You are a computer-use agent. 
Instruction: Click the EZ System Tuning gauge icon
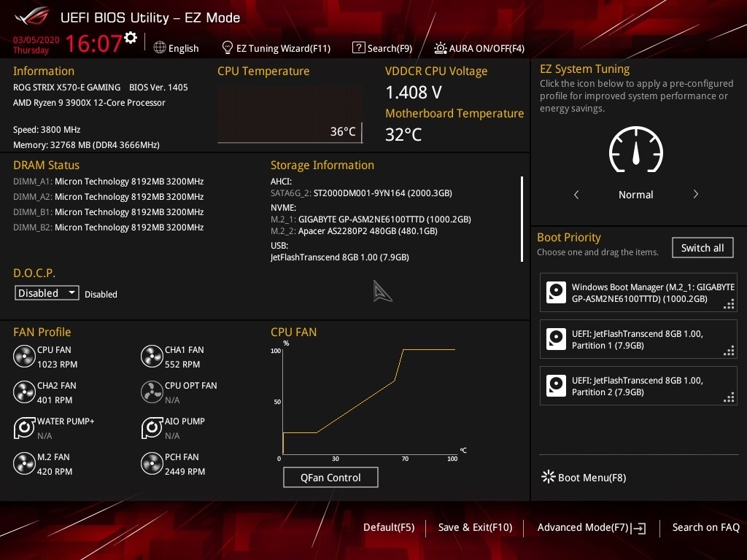(x=635, y=149)
